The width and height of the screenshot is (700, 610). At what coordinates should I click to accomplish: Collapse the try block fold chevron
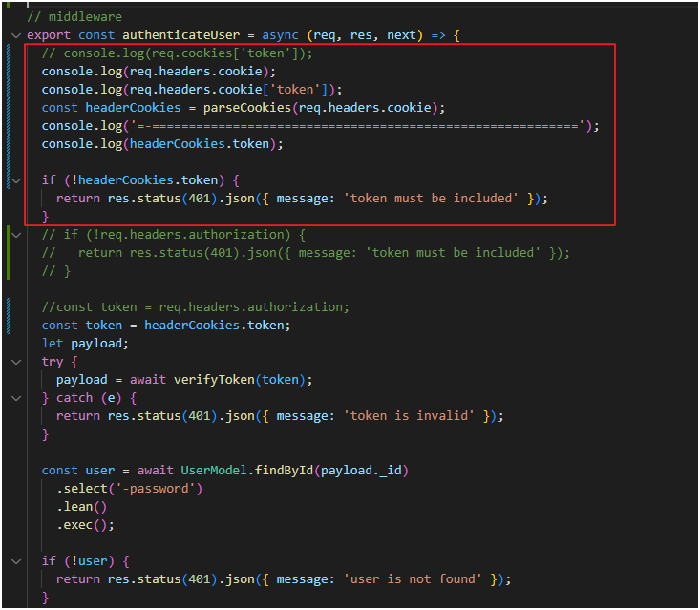(16, 362)
